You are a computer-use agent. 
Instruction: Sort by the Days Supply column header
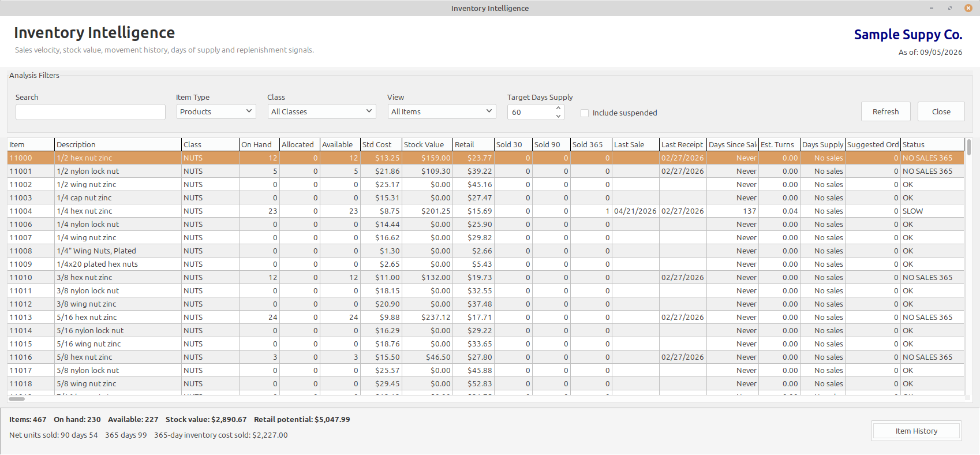tap(822, 144)
